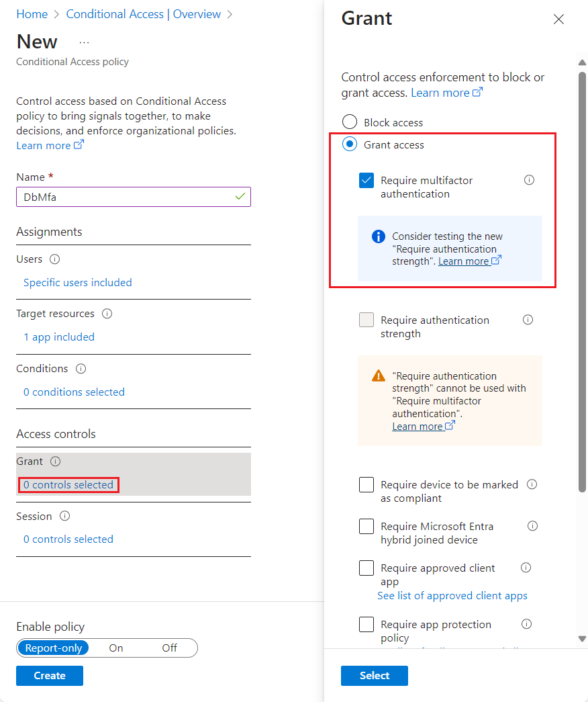
Task: Click the info icon beside Target resources
Action: 107,314
